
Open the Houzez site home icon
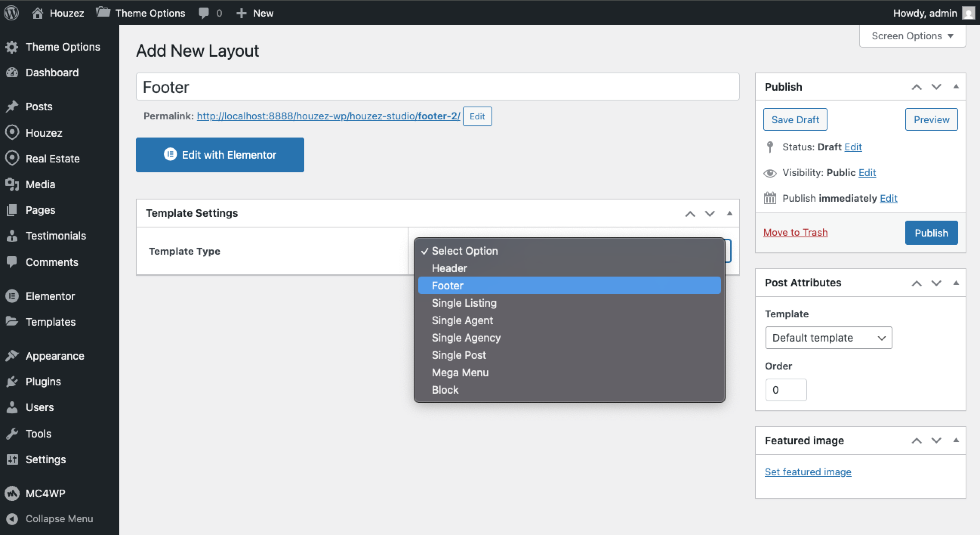37,13
